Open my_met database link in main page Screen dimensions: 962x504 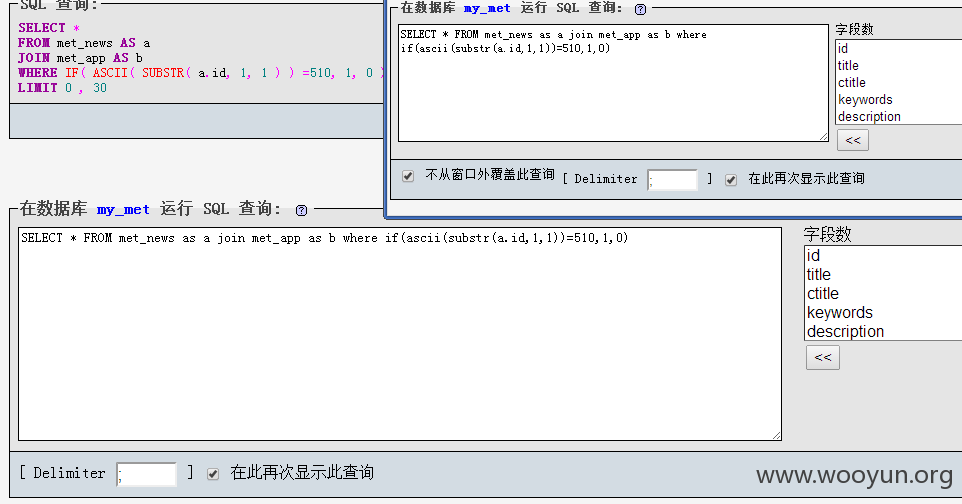pyautogui.click(x=123, y=209)
